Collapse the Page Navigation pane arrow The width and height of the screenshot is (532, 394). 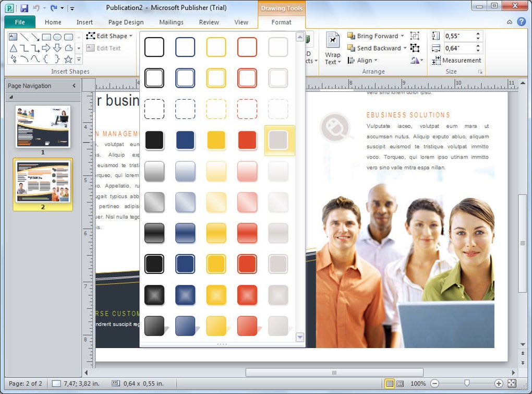click(x=74, y=86)
